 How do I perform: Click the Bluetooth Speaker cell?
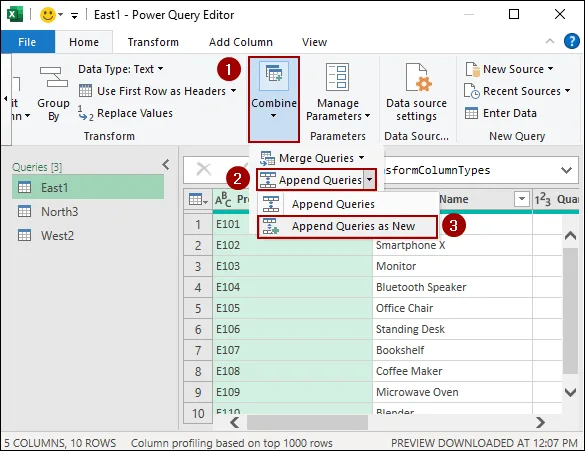(452, 287)
